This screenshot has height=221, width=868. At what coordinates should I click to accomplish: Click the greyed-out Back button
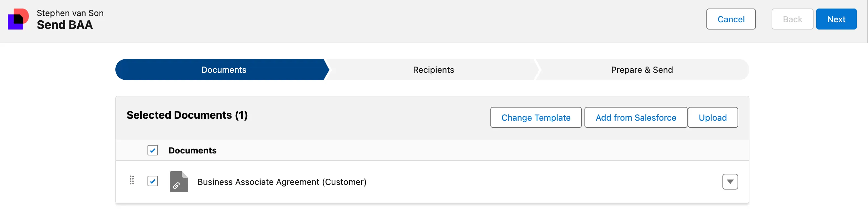(792, 19)
